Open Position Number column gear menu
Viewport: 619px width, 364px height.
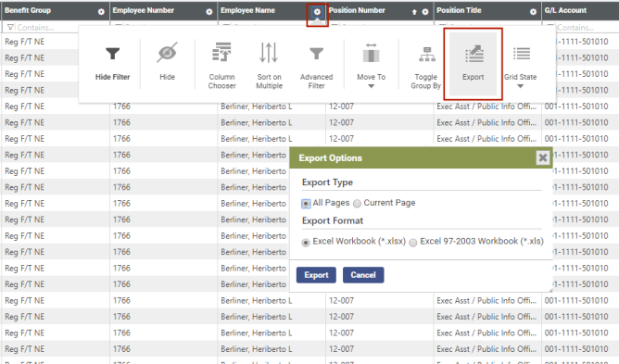(425, 12)
